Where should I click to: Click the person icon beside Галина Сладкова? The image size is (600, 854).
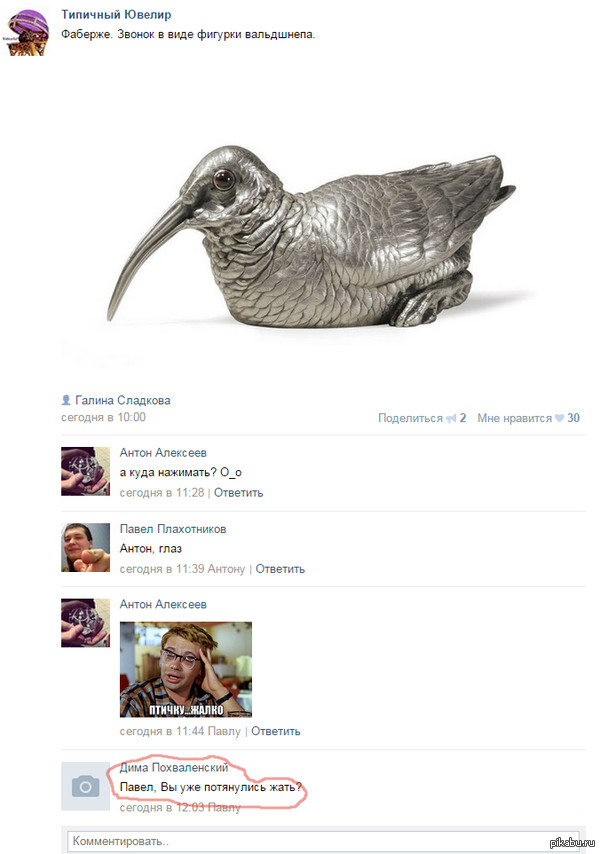point(66,400)
